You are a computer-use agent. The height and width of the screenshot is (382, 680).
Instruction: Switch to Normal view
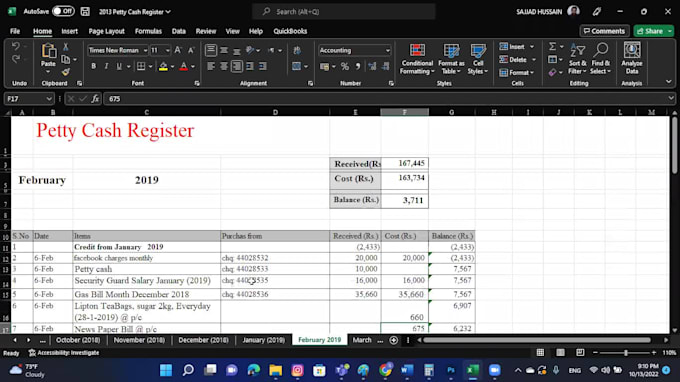click(x=540, y=353)
